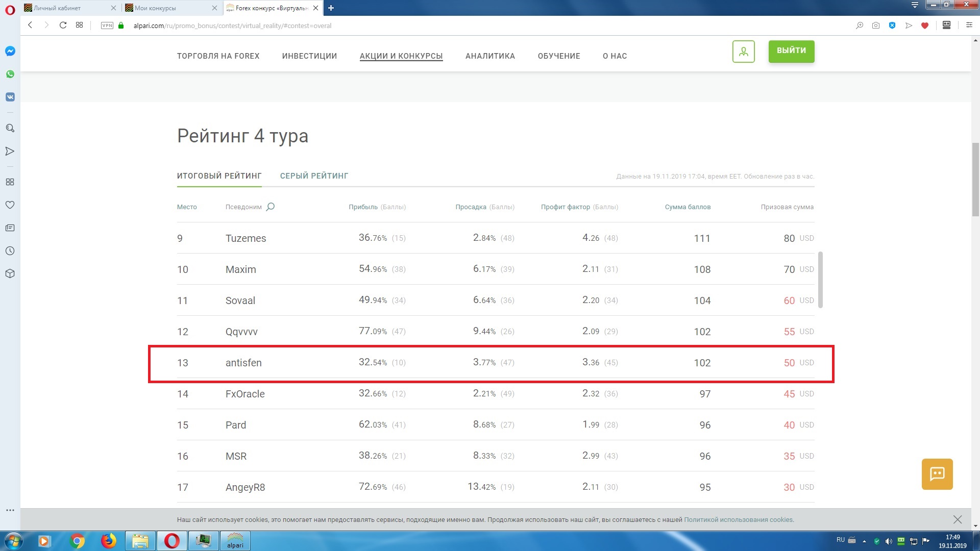
Task: Open sidebar history clock icon
Action: pyautogui.click(x=10, y=251)
